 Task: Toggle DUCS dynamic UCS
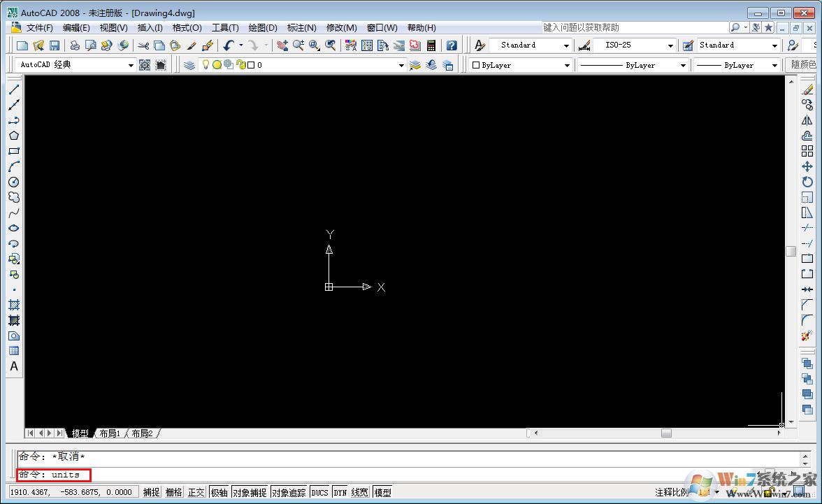[319, 492]
